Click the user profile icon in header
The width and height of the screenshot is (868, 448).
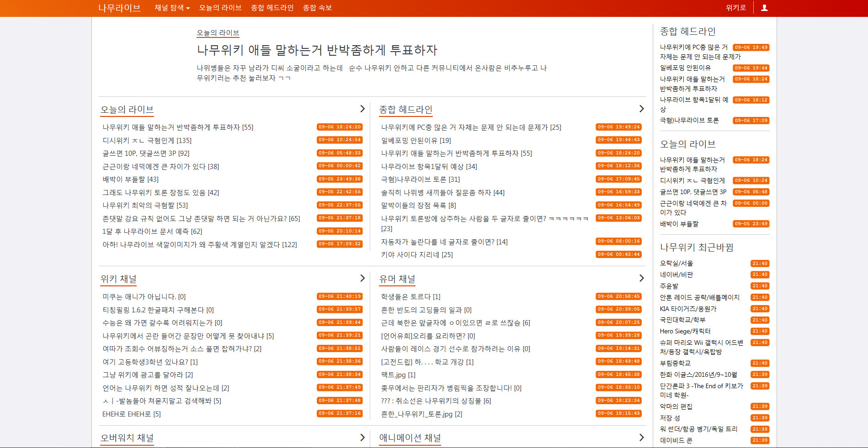click(x=764, y=8)
